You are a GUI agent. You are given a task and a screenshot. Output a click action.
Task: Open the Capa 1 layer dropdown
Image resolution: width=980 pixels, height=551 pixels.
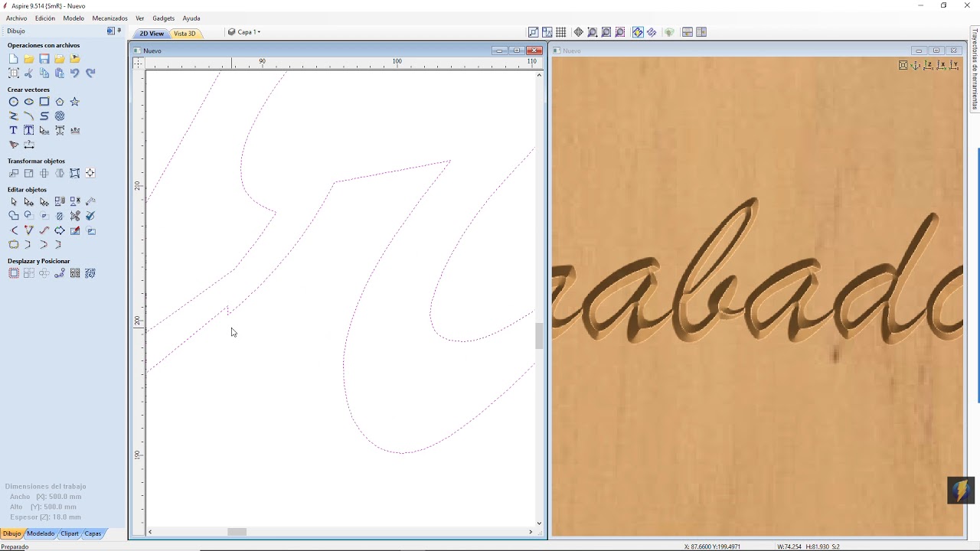click(245, 32)
